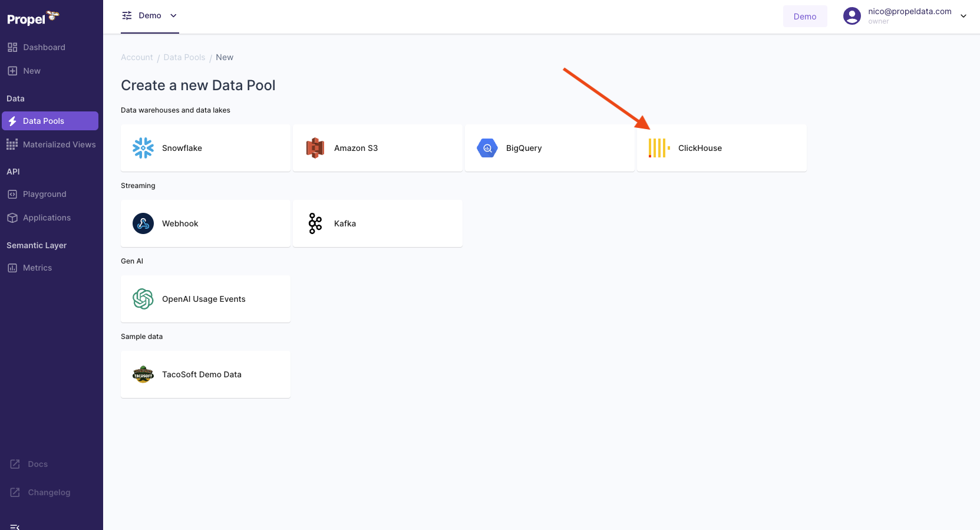This screenshot has width=980, height=530.
Task: Open the Dashboard icon in sidebar
Action: coord(12,47)
